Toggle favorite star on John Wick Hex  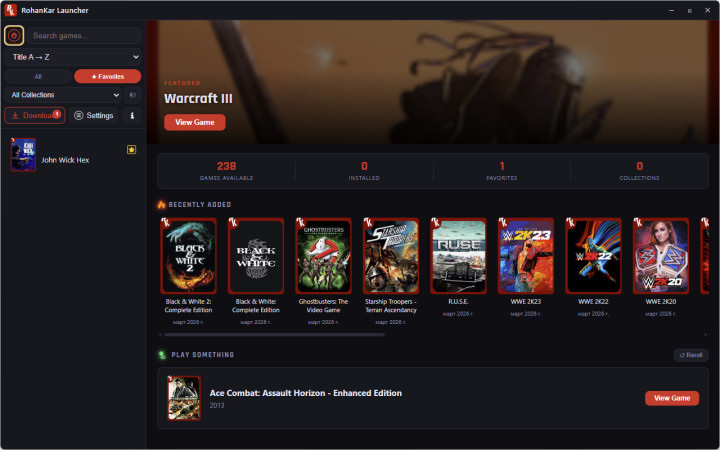pos(131,150)
